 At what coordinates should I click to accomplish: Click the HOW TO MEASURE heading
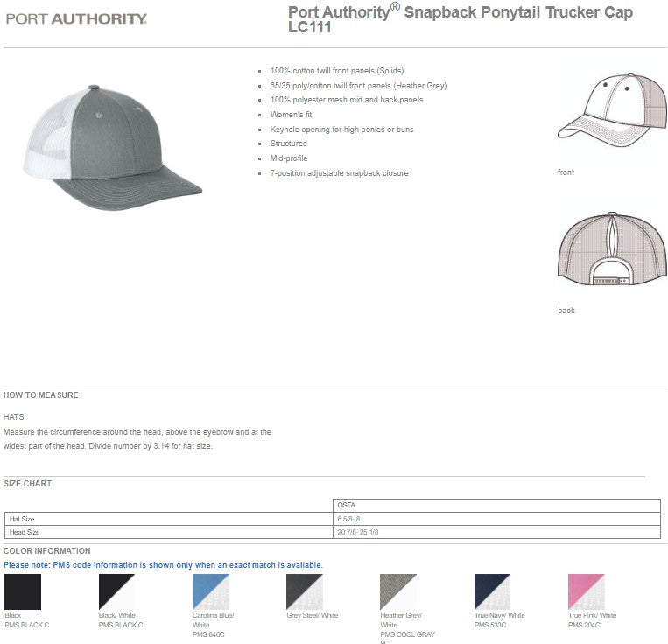coord(41,395)
